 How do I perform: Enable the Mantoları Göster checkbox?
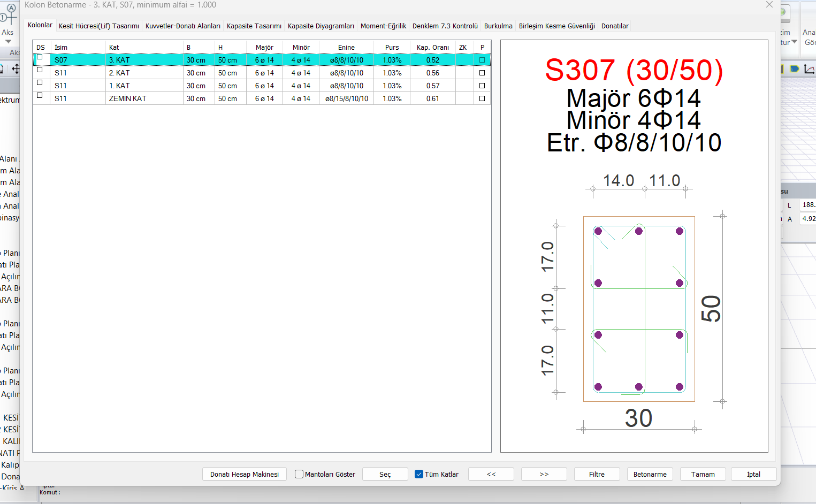(x=299, y=474)
